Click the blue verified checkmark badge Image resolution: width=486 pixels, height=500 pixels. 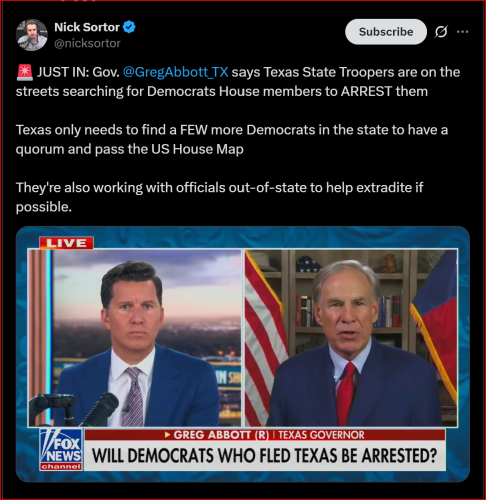tap(129, 27)
